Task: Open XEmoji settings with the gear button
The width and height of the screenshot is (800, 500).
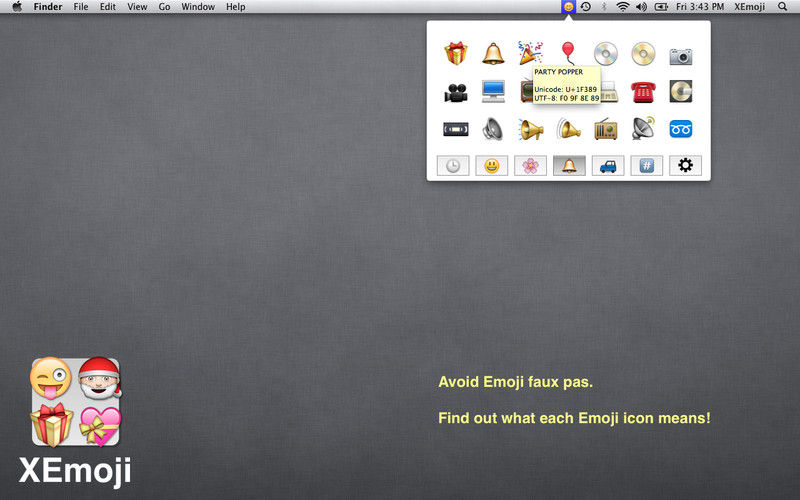Action: 685,166
